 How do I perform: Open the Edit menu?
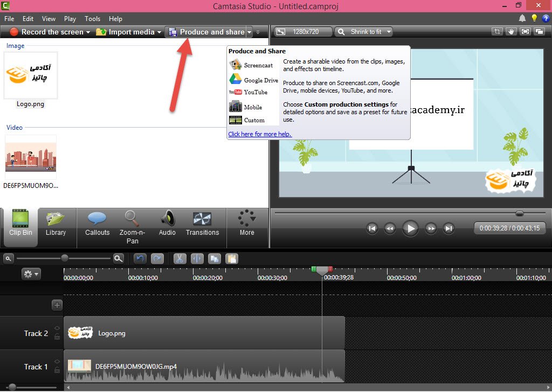pos(28,19)
